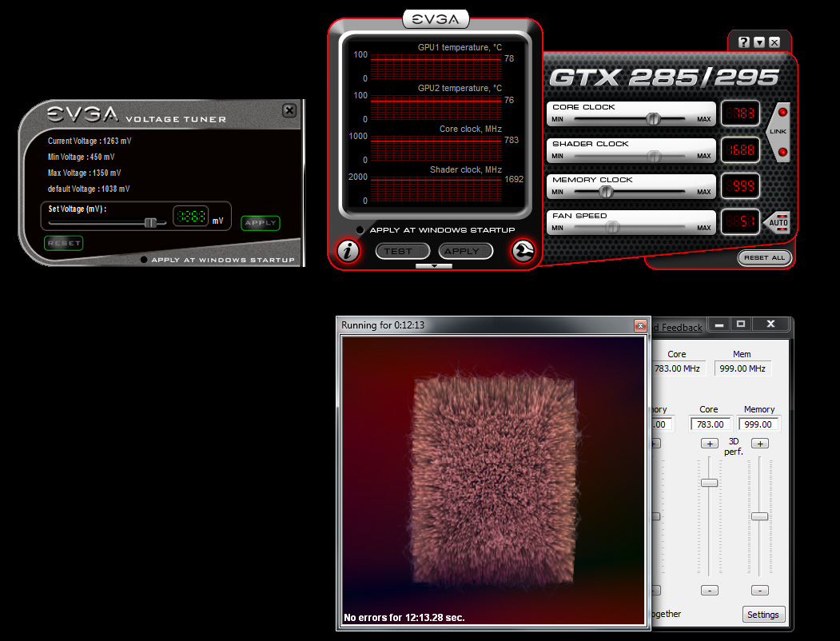Click the plus button above the Memory slider
The image size is (840, 641).
coord(760,444)
